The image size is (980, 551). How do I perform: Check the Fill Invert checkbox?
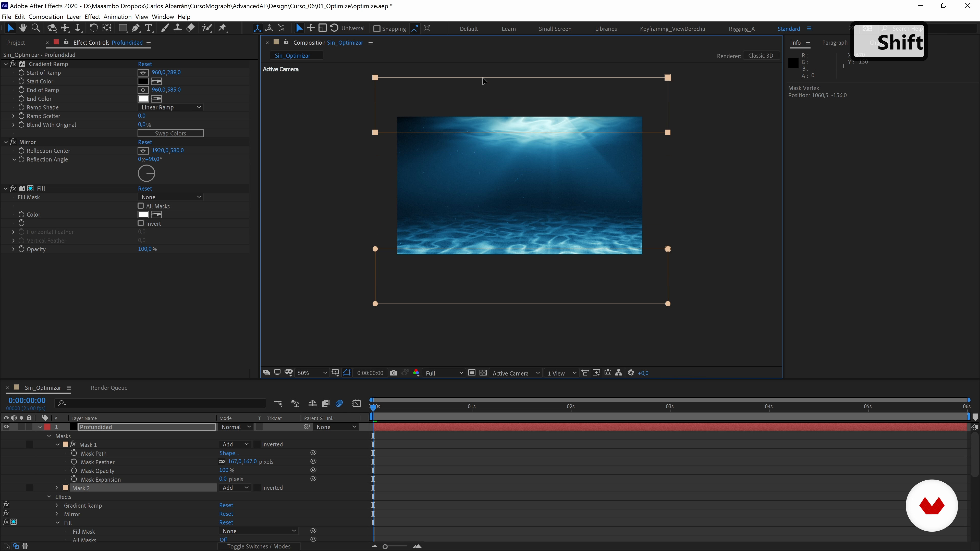tap(141, 223)
